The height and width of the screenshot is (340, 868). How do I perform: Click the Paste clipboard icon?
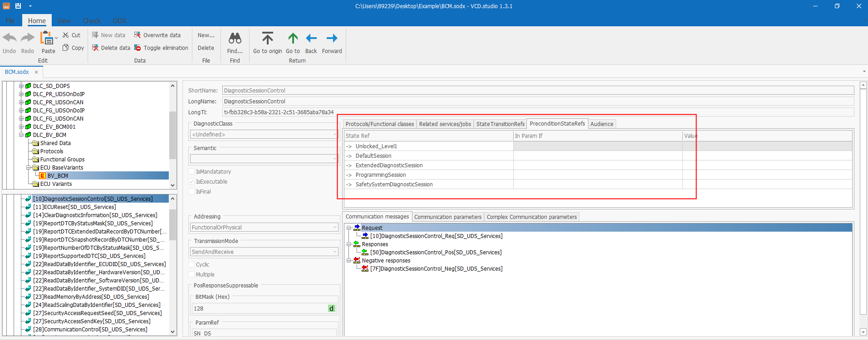[46, 38]
